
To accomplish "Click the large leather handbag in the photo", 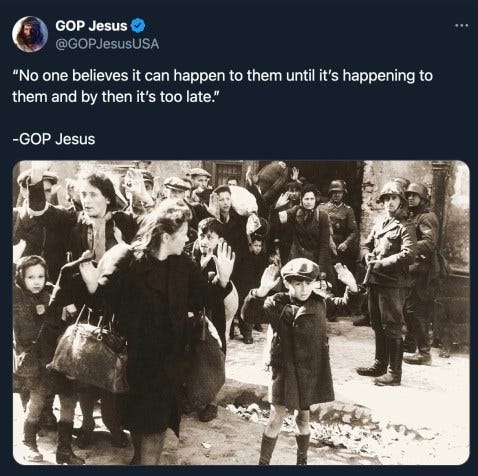I will [x=88, y=353].
